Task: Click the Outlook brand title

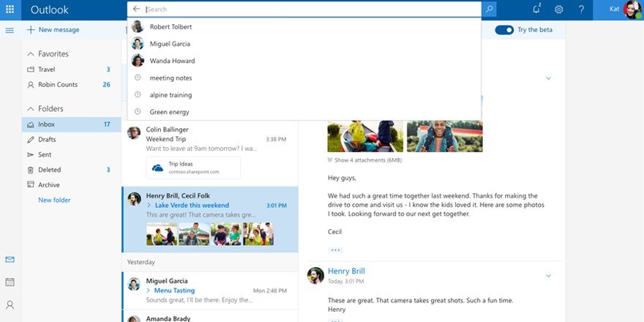Action: [x=50, y=10]
